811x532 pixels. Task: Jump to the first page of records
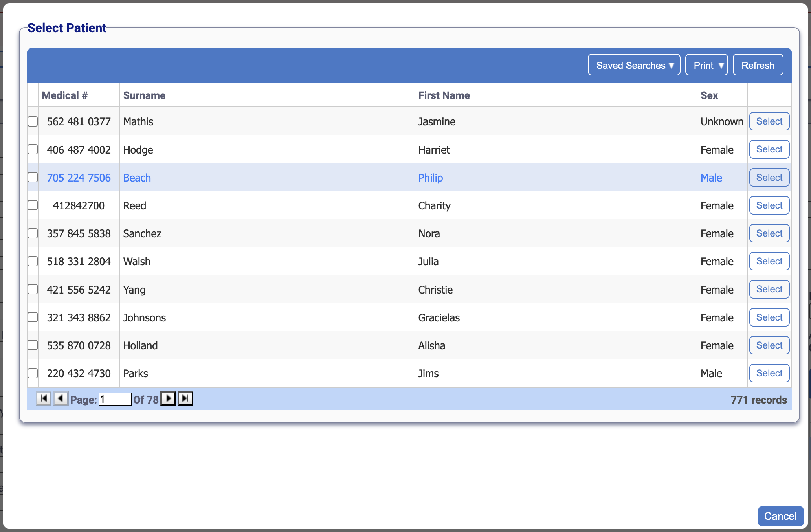tap(43, 398)
